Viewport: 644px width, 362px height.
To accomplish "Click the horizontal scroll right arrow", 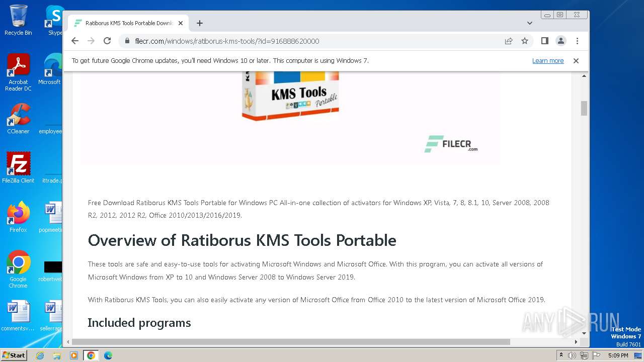I will coord(576,342).
